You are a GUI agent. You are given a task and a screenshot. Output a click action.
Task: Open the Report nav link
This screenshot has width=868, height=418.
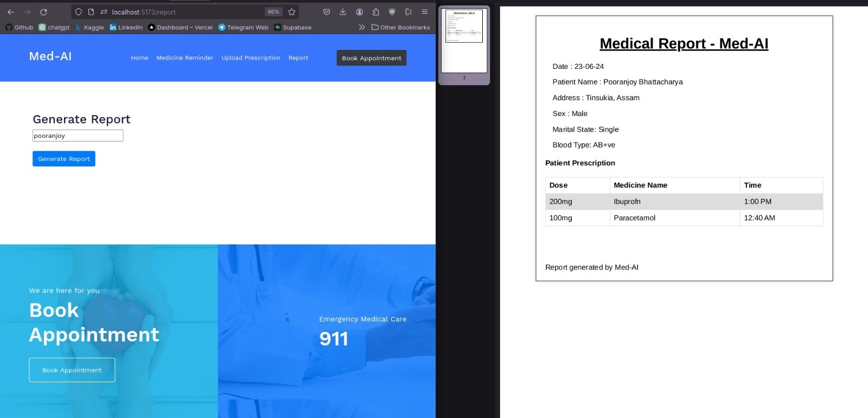click(x=298, y=58)
